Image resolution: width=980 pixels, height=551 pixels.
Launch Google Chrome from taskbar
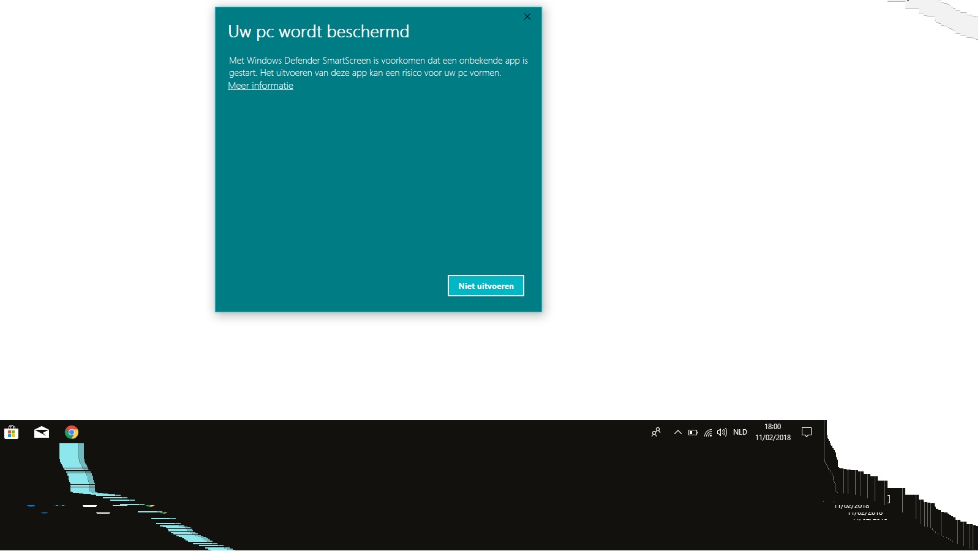[72, 432]
